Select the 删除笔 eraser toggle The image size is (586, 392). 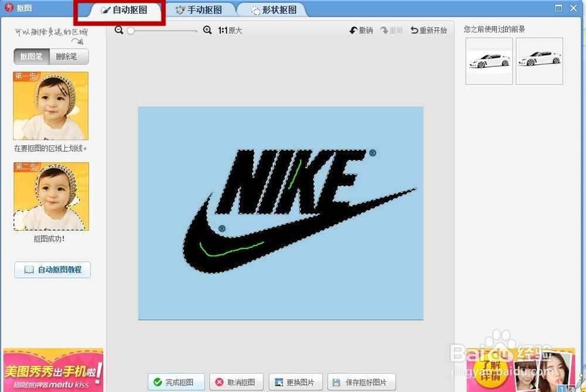tap(69, 57)
